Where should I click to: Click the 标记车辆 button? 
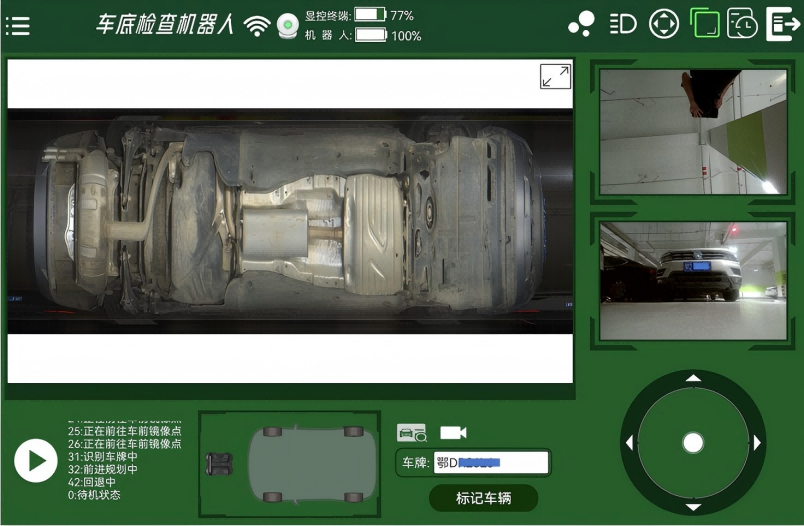point(483,498)
